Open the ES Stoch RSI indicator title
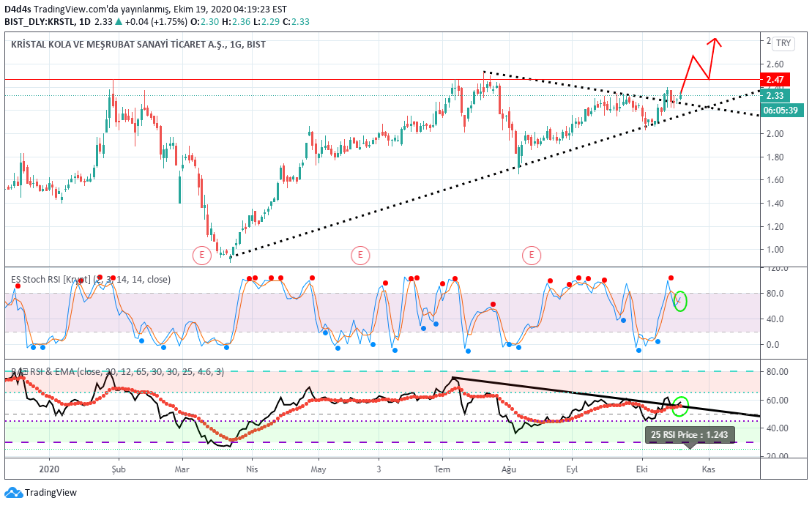Screen dimensions: 812x506 [91, 280]
